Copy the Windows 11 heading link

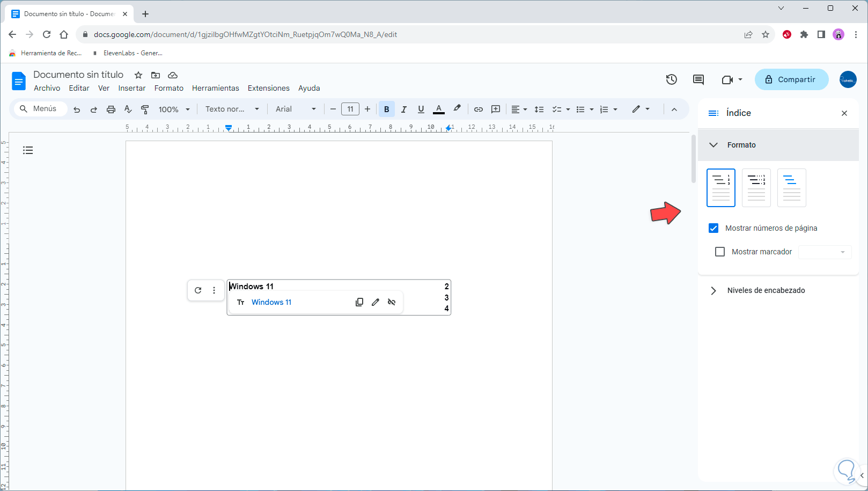359,302
